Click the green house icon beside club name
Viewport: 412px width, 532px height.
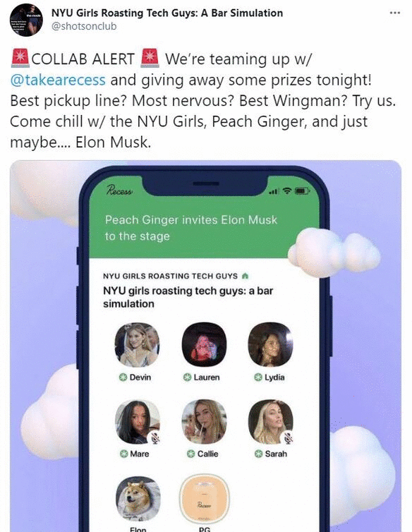pos(245,276)
